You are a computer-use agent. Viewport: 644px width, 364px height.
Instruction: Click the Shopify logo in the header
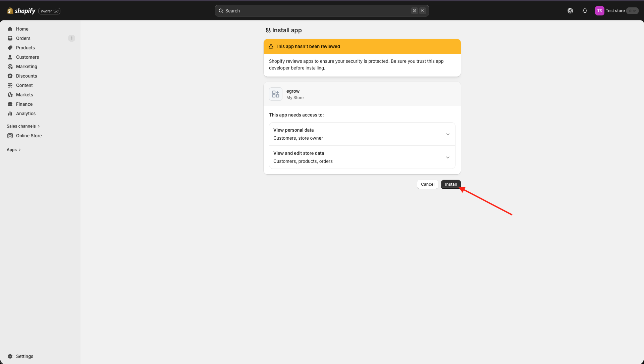21,11
